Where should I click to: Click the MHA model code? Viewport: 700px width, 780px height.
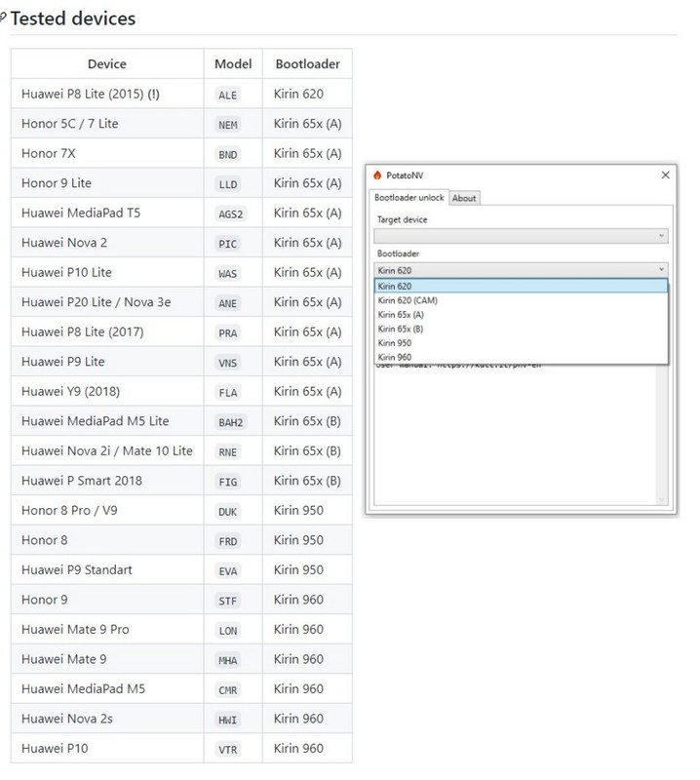228,661
